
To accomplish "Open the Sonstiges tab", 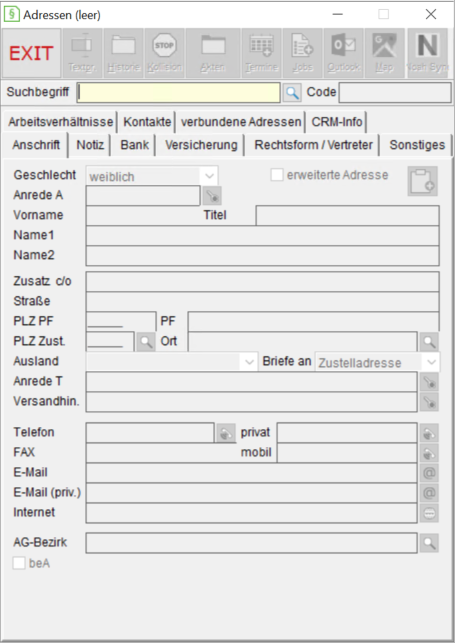I will click(x=417, y=145).
